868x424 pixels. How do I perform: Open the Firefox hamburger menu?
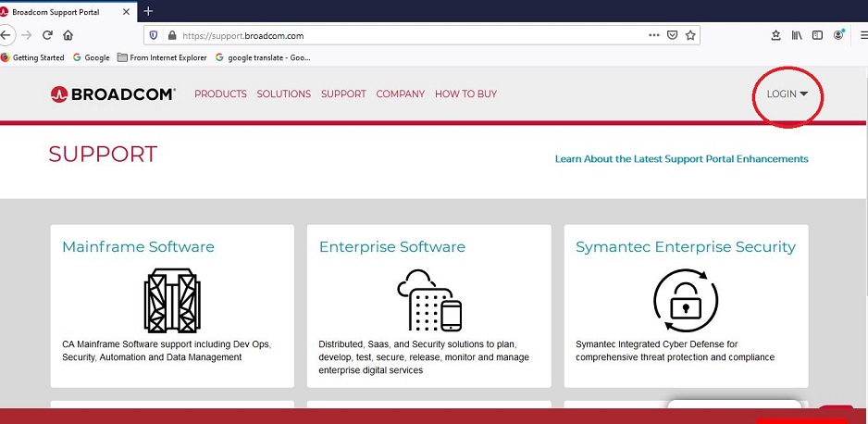[863, 35]
